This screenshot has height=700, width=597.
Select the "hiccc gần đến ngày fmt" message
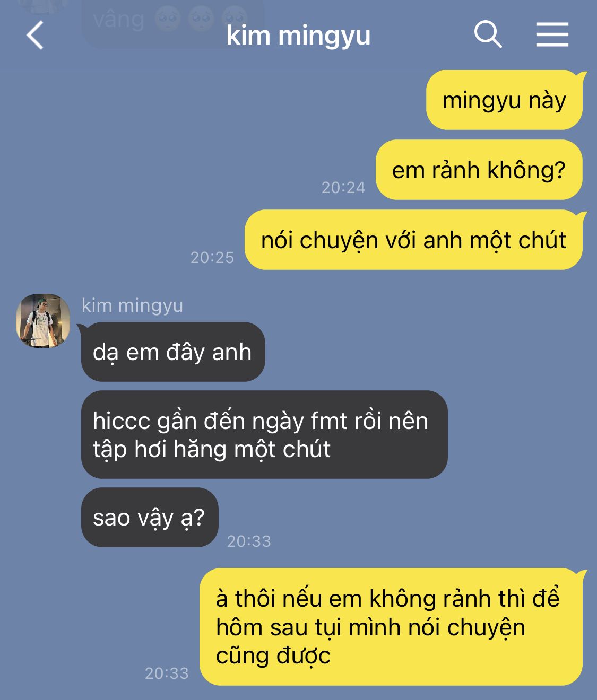point(264,435)
